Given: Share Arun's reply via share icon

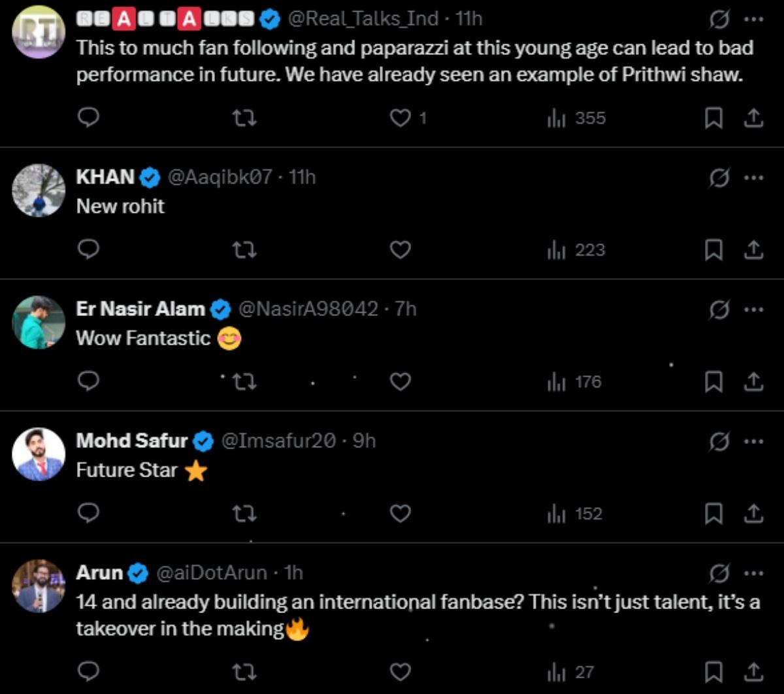Looking at the screenshot, I should click(753, 672).
